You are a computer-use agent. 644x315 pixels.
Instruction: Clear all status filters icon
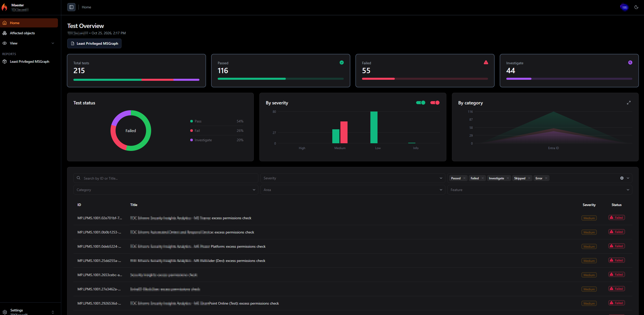(x=622, y=178)
